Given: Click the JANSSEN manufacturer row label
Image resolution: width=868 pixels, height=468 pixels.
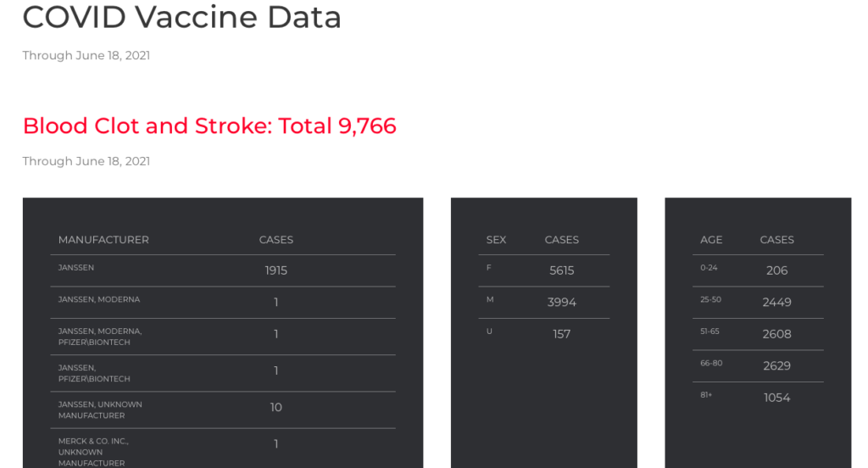Looking at the screenshot, I should 76,268.
